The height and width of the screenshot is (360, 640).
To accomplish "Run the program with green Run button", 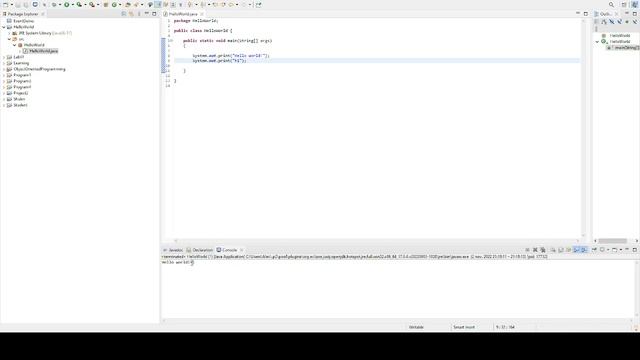I will (67, 4).
